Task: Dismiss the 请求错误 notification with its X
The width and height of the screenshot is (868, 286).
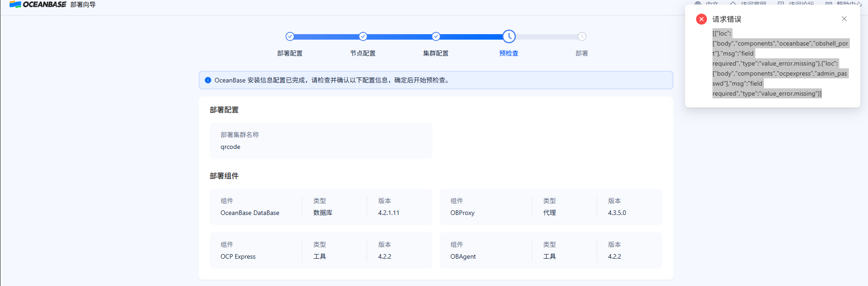Action: [844, 19]
